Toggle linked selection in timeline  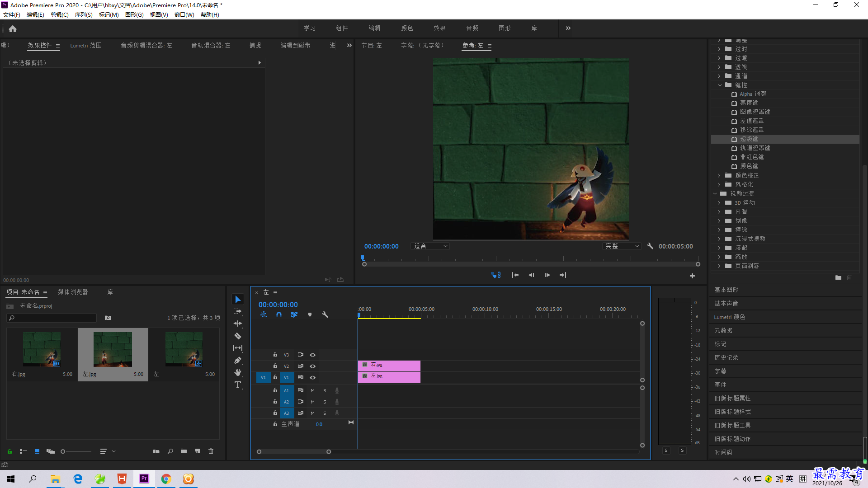[x=294, y=314]
